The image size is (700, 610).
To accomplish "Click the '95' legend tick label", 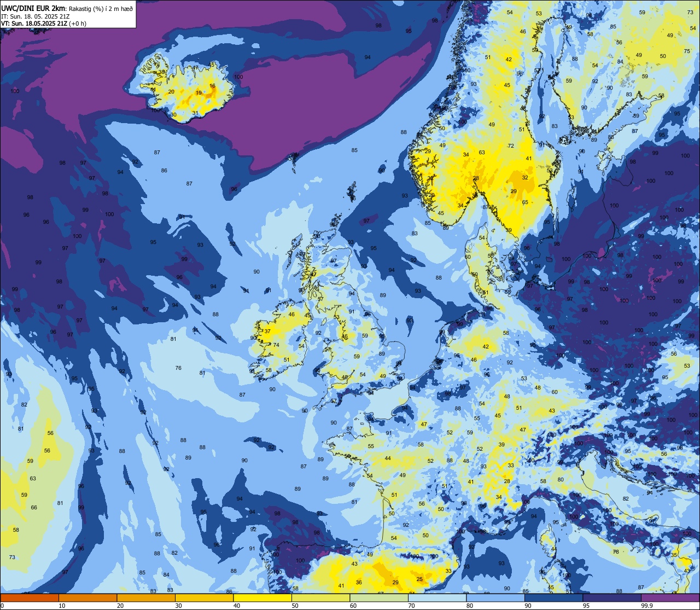I will coord(586,606).
